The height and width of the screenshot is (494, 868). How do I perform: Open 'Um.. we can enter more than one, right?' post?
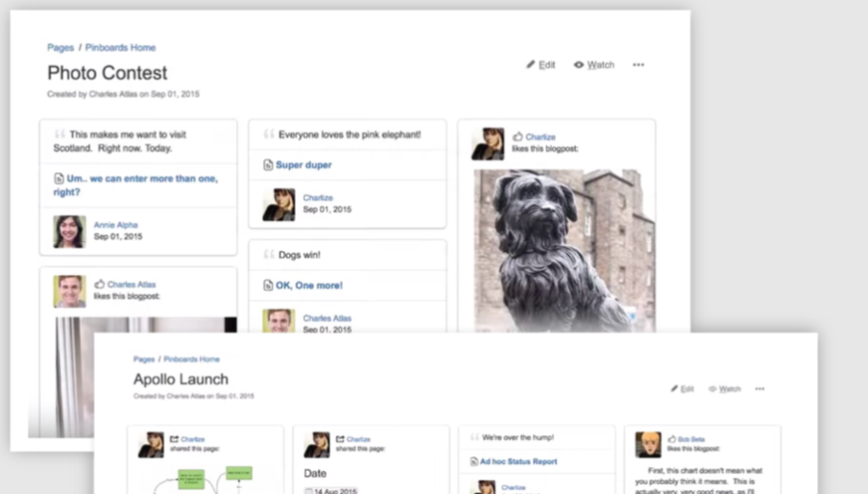point(136,185)
